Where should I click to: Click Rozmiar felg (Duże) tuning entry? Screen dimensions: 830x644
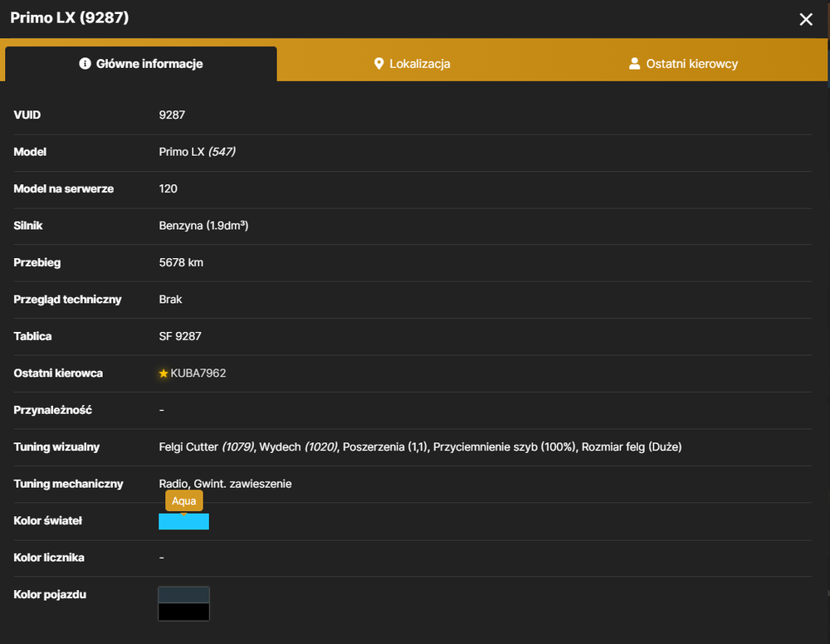(632, 447)
